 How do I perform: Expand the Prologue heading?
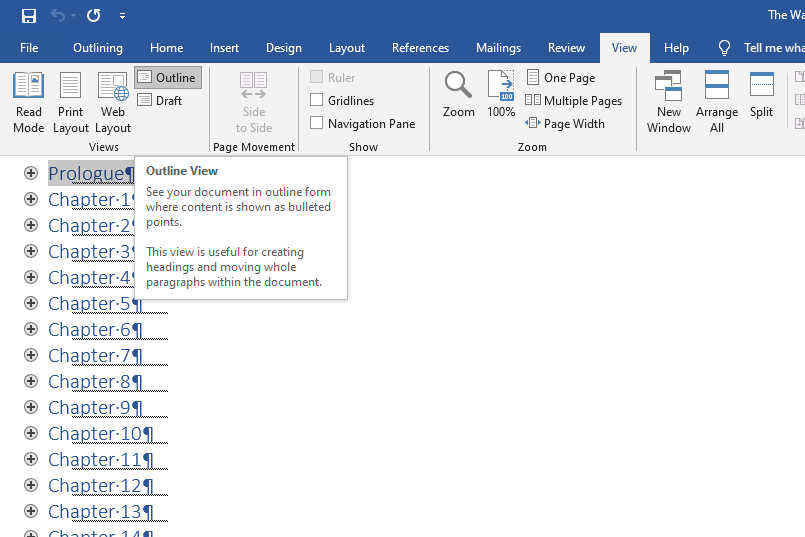[31, 173]
